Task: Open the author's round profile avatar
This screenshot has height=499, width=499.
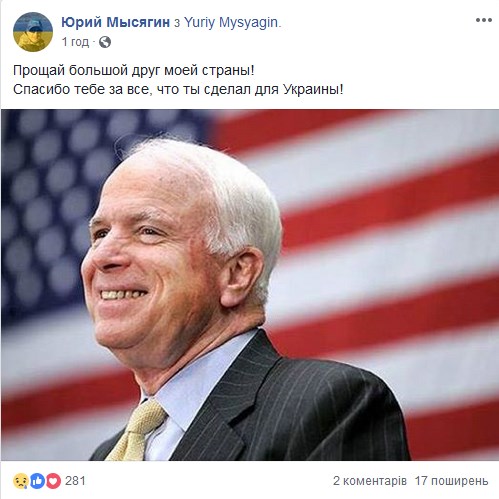Action: point(33,32)
